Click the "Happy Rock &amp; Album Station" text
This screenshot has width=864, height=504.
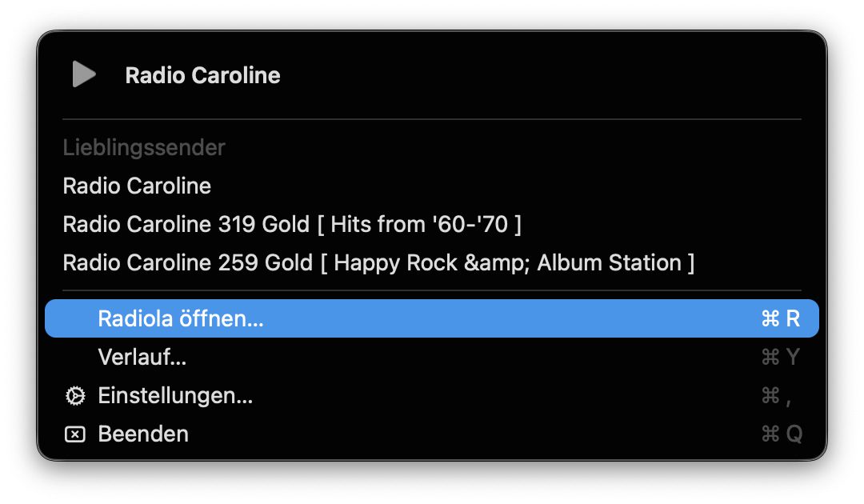[508, 263]
